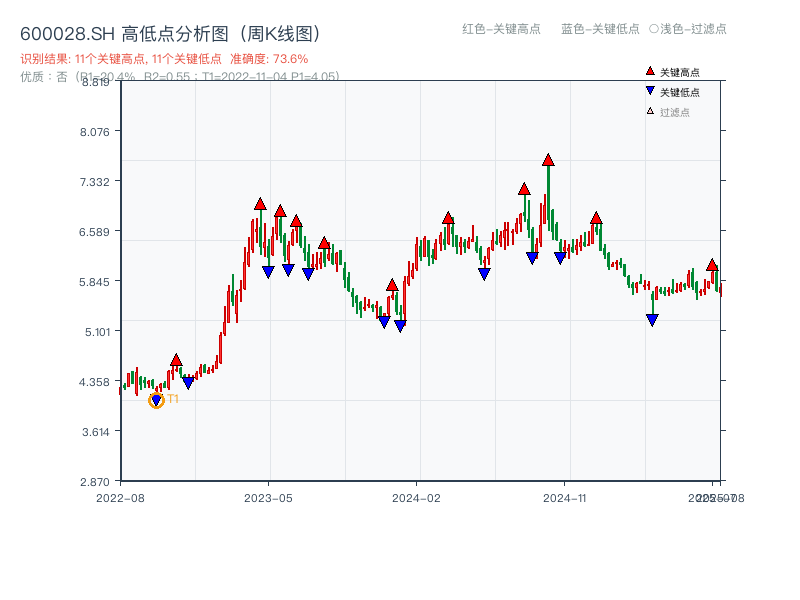The width and height of the screenshot is (800, 600).
Task: Click the 5.845 y-axis label
Action: coord(94,282)
